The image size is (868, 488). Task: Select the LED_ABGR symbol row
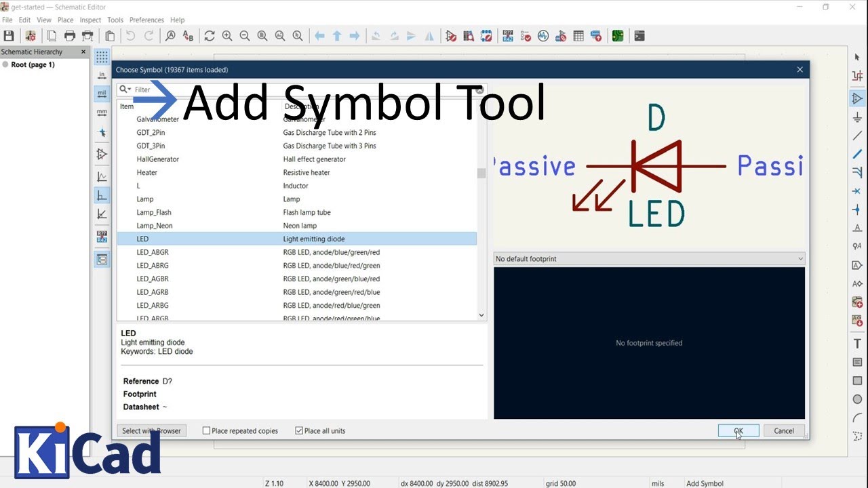tap(296, 252)
